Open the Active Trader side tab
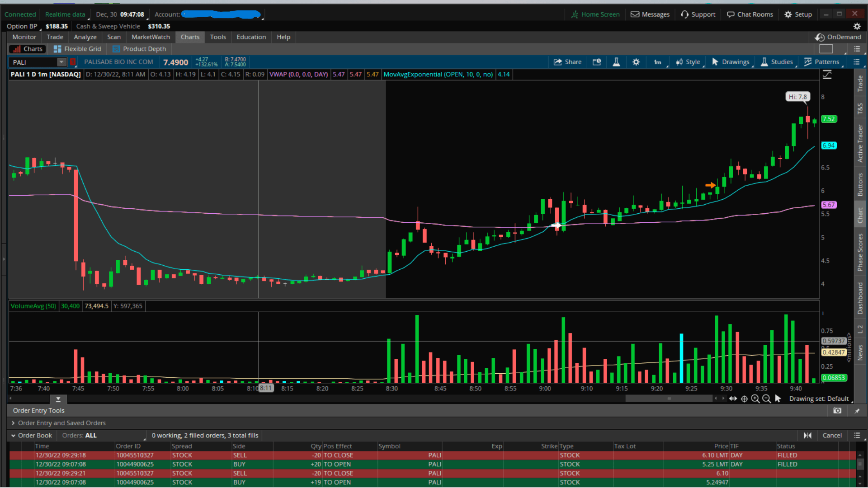Viewport: 868px width, 488px height. [x=860, y=144]
